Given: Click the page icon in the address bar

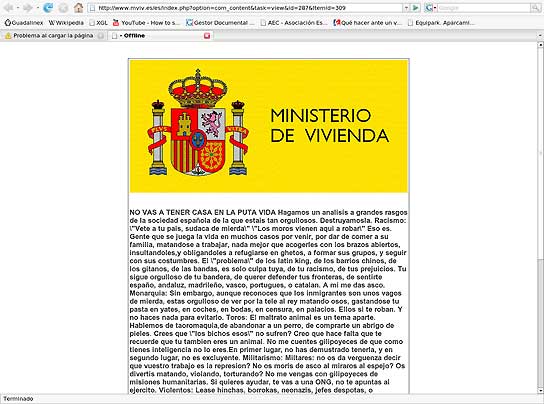Looking at the screenshot, I should coord(92,8).
